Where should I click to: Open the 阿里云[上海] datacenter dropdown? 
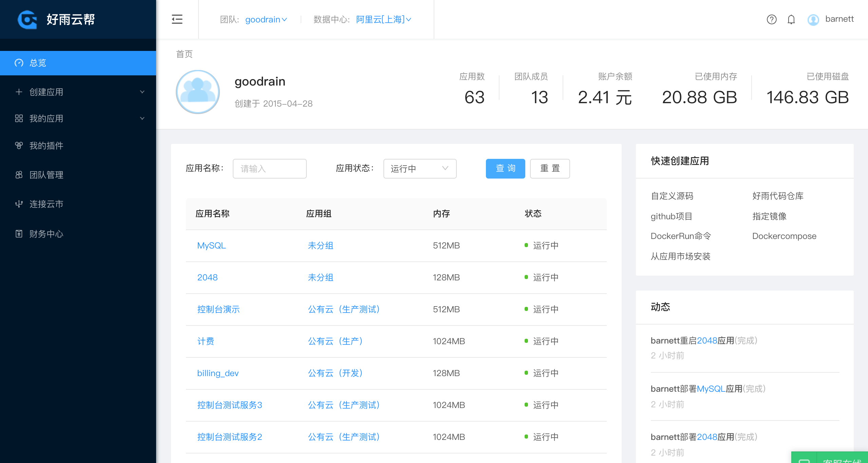pos(383,20)
